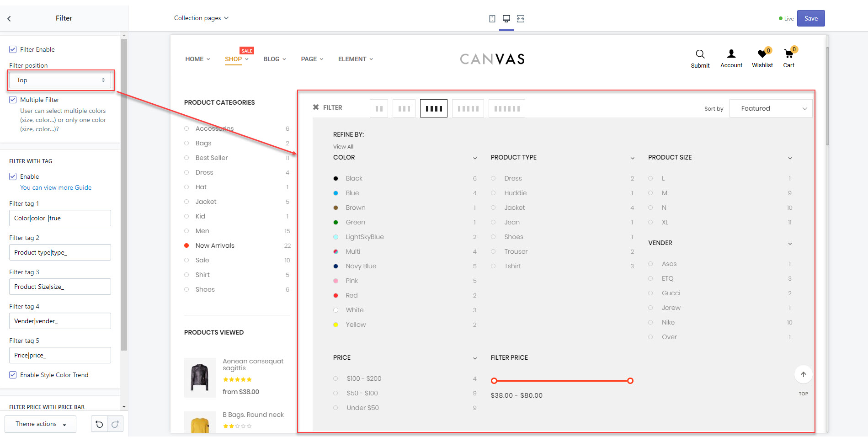Select Yellow color swatch
Image resolution: width=868 pixels, height=442 pixels.
point(336,325)
